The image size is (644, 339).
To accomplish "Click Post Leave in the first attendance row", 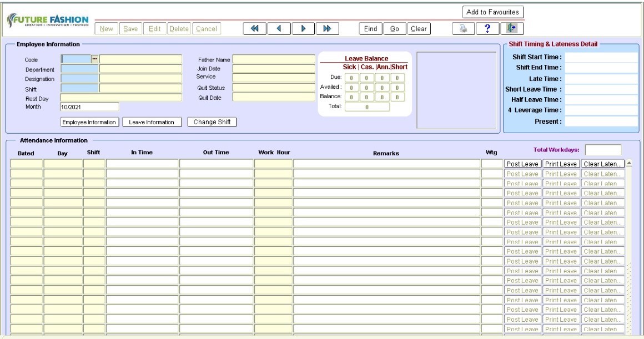I will tap(522, 164).
